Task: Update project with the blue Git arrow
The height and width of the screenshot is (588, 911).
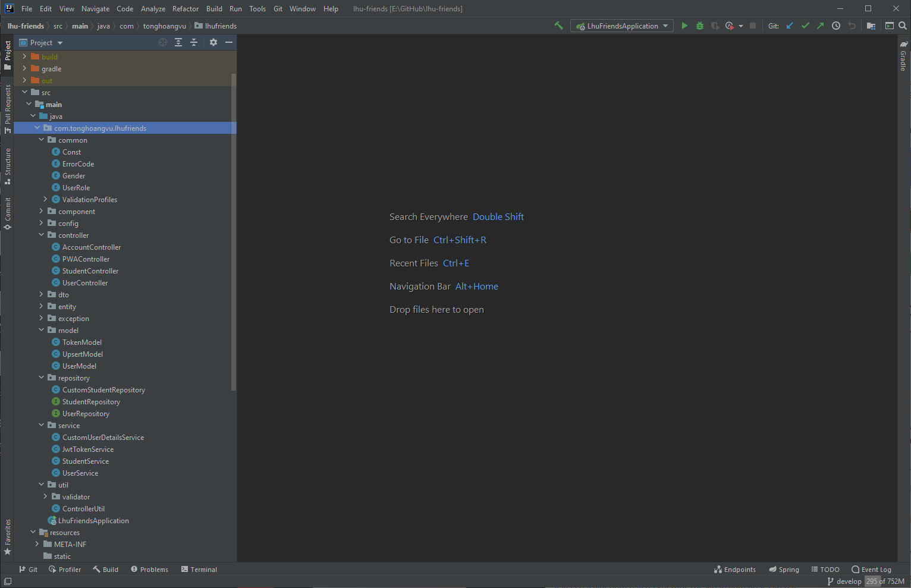Action: click(790, 26)
